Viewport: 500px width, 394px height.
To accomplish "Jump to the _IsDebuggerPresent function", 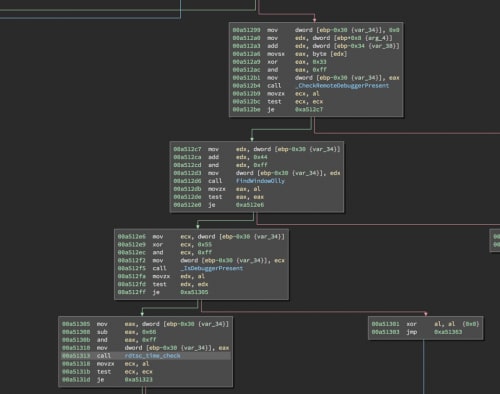I will (212, 268).
